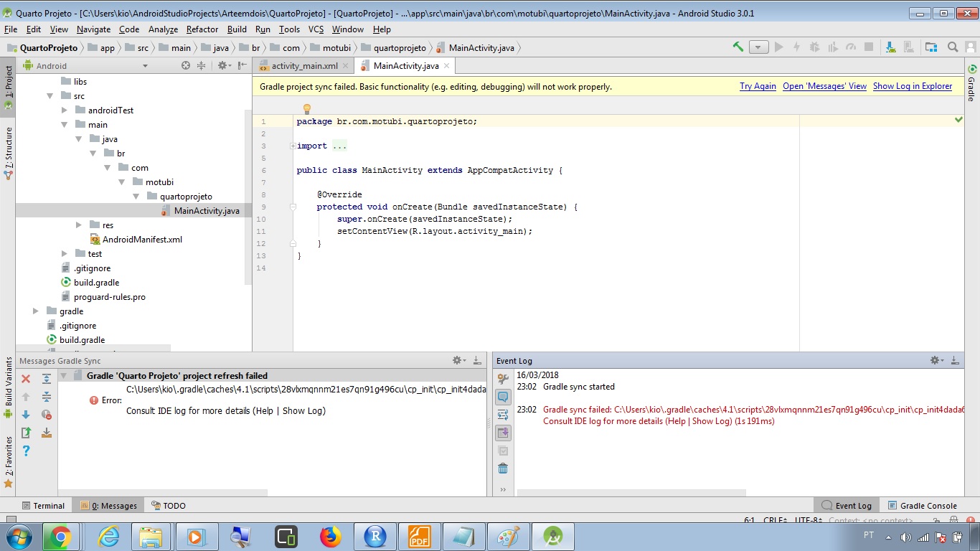Screen dimensions: 980x551
Task: Click the Search Everywhere magnifier icon
Action: [953, 47]
